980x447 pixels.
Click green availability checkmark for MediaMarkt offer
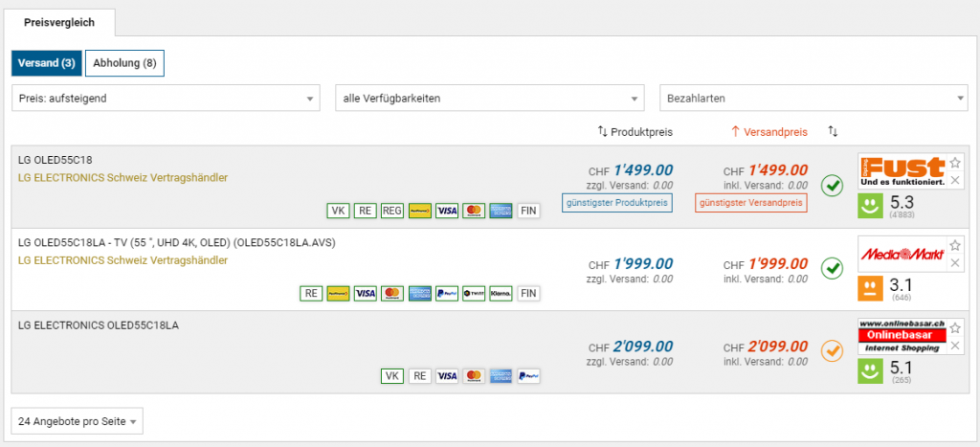tap(832, 268)
